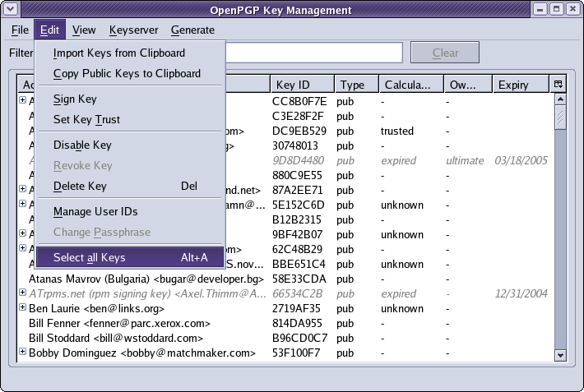Click key ID 53F100F7
Image resolution: width=584 pixels, height=392 pixels.
tap(296, 353)
